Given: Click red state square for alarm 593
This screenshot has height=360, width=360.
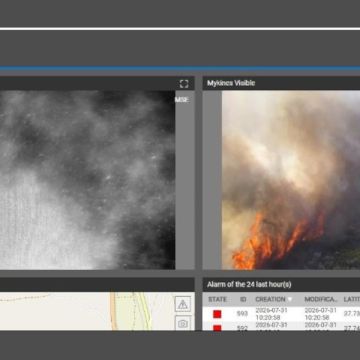Looking at the screenshot, I should (217, 314).
